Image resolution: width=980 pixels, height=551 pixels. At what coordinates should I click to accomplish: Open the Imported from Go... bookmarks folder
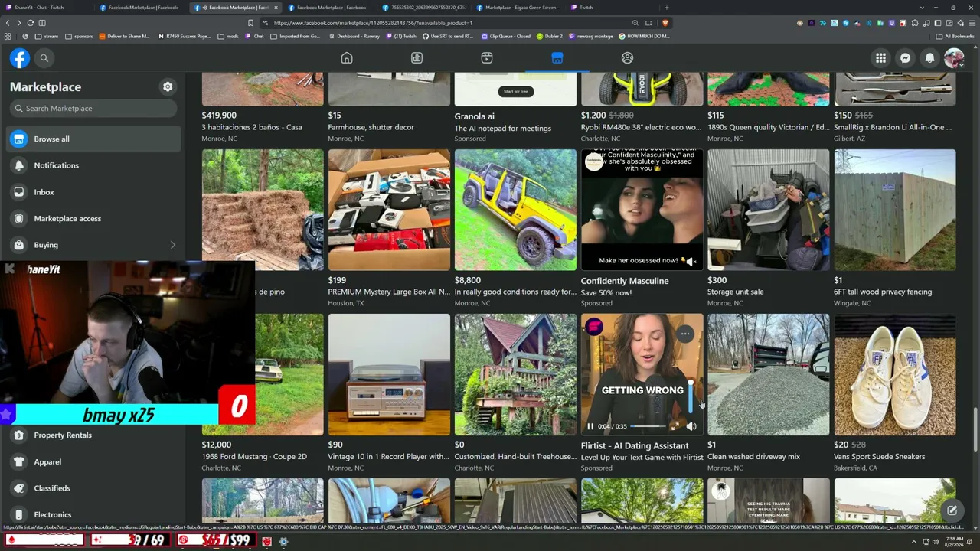[296, 37]
